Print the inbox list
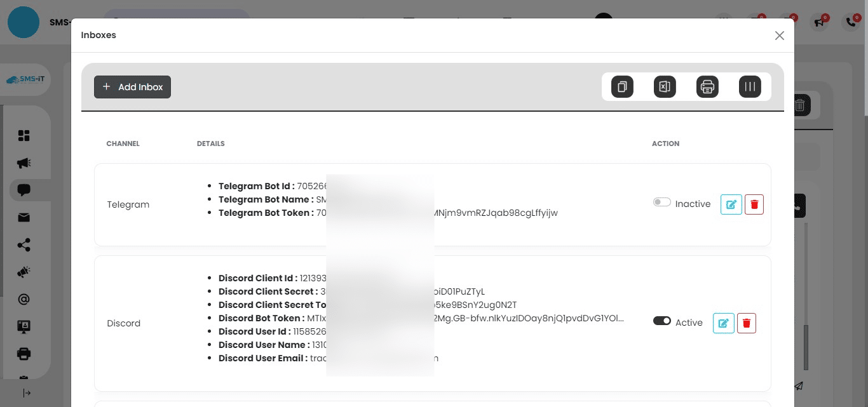 pos(707,86)
